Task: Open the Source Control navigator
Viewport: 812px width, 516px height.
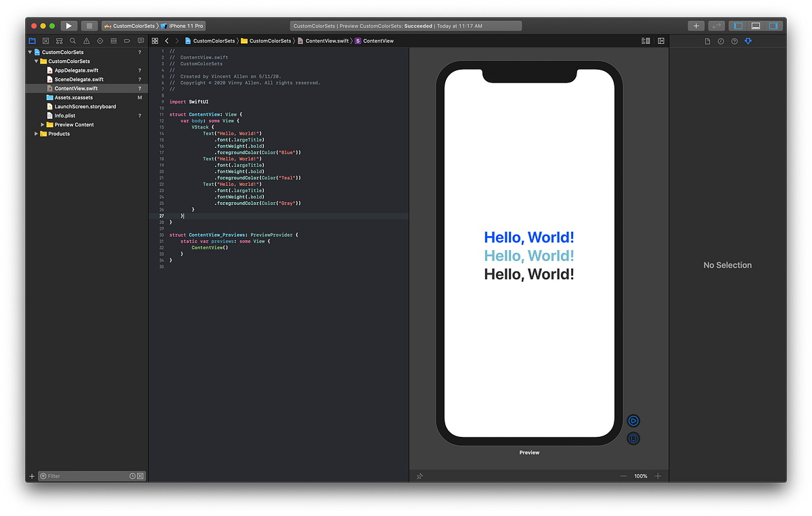Action: [45, 41]
